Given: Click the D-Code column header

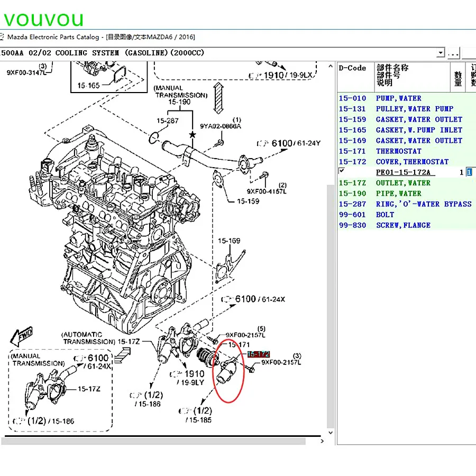Looking at the screenshot, I should coord(356,77).
